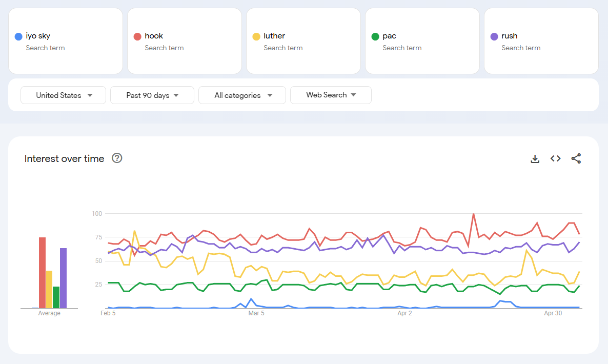Screen dimensions: 608x364
Task: Download the Interest over time chart data
Action: (535, 159)
